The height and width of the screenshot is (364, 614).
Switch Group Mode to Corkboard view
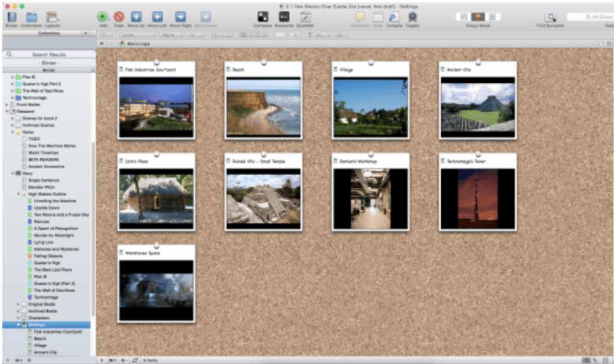coord(478,17)
